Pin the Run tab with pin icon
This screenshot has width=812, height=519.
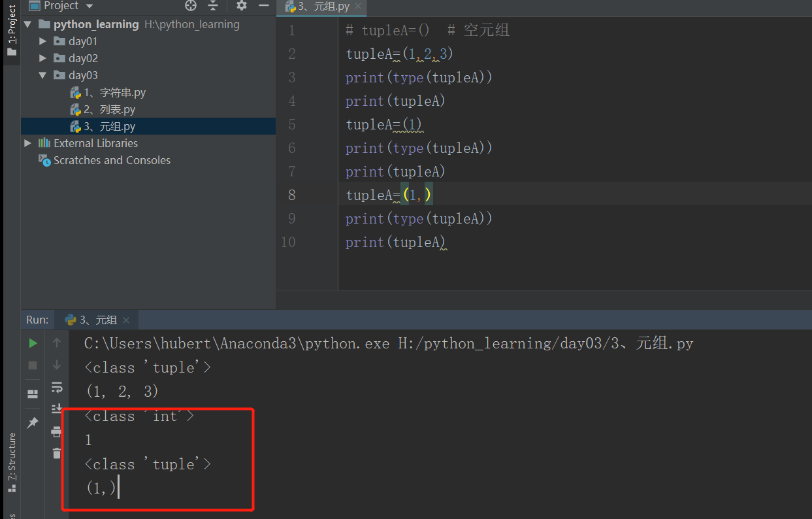(33, 423)
